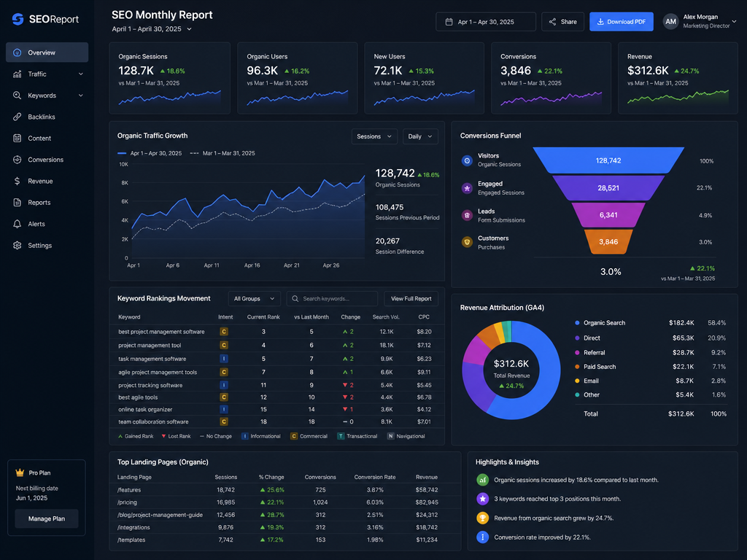Open the Daily interval dropdown
This screenshot has height=560, width=747.
coord(420,136)
